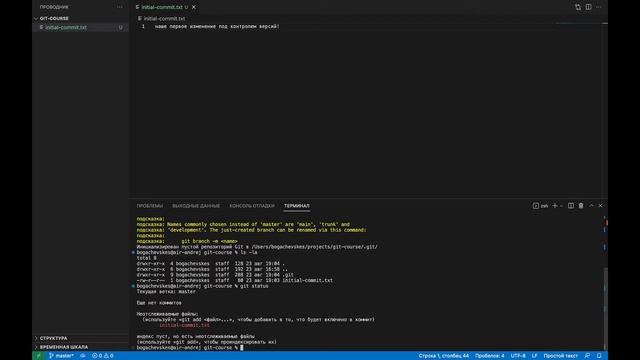The image size is (640, 360).
Task: Open the feedback icon in status bar
Action: 587,356
